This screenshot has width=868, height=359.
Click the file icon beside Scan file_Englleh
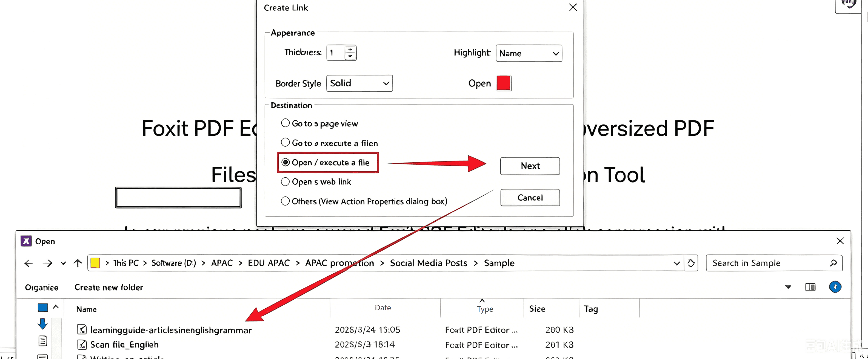pyautogui.click(x=82, y=344)
